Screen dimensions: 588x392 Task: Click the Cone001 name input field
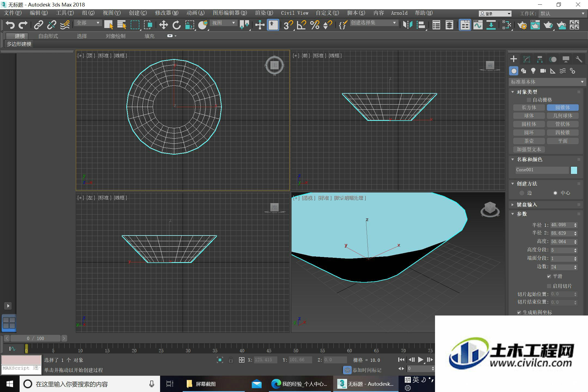tap(542, 170)
